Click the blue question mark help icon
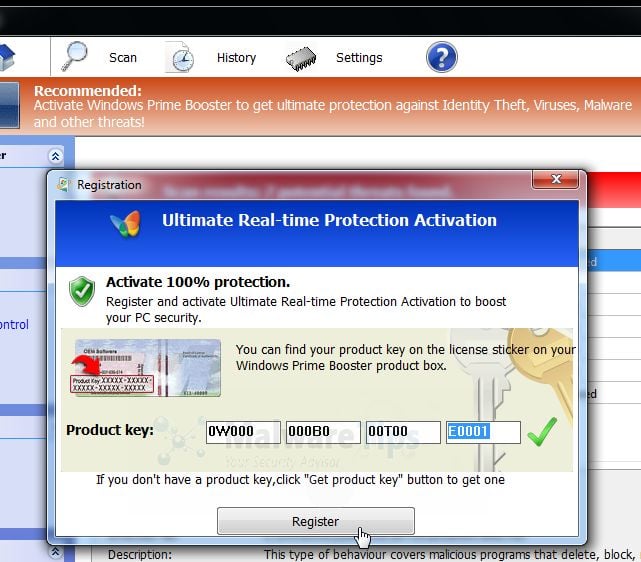 (442, 57)
